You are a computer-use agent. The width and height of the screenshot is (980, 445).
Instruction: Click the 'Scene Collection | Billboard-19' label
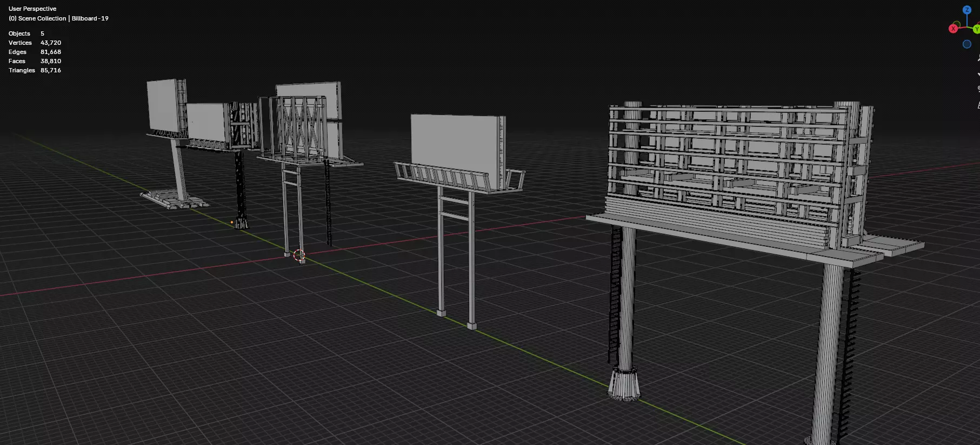click(58, 18)
